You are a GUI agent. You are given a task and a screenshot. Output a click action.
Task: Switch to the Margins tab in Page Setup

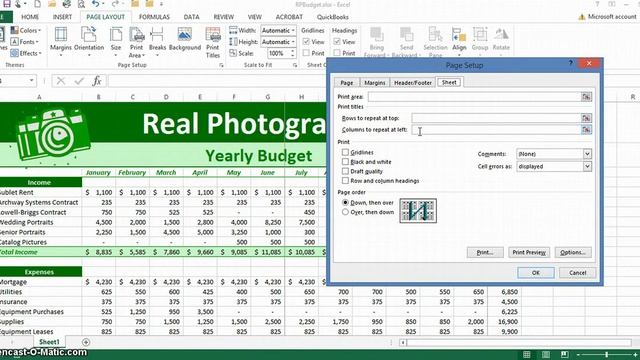click(375, 82)
